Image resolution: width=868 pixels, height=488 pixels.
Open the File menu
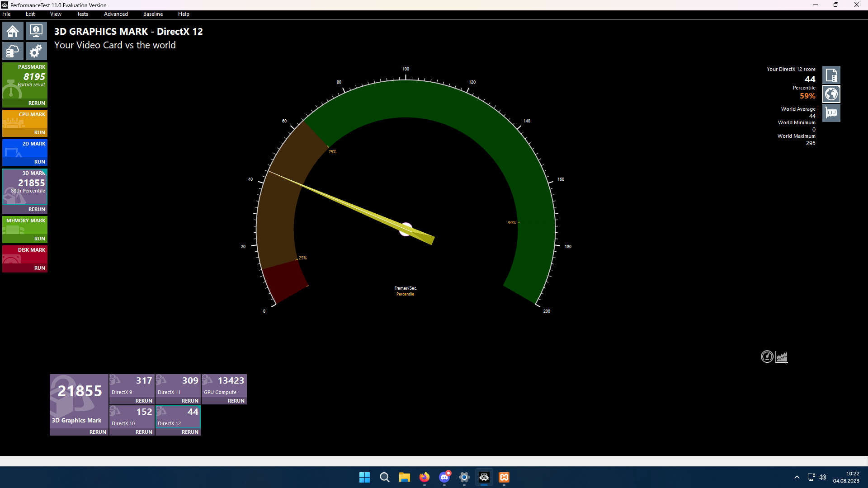pos(6,14)
